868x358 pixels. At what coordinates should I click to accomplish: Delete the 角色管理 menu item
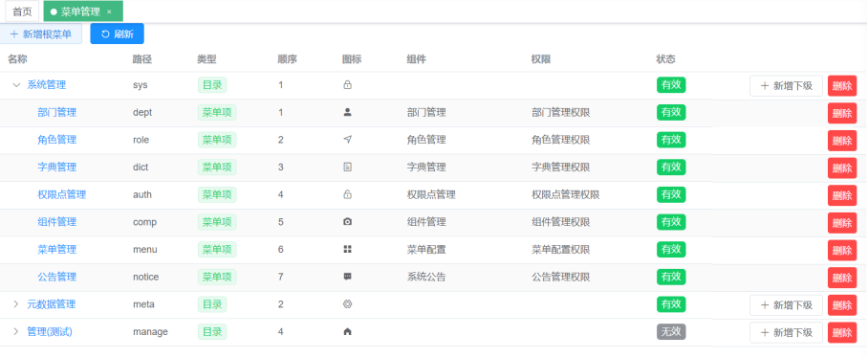(842, 140)
